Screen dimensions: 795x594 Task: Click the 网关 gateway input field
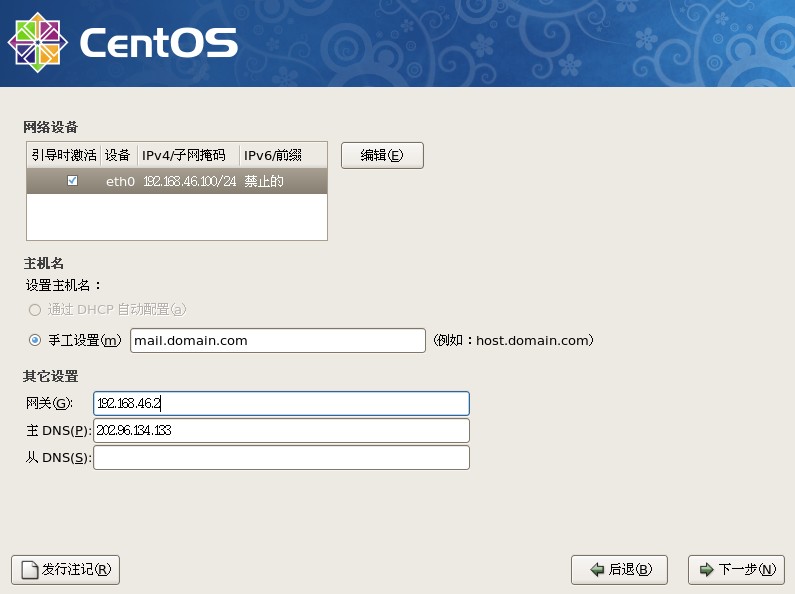[x=281, y=403]
